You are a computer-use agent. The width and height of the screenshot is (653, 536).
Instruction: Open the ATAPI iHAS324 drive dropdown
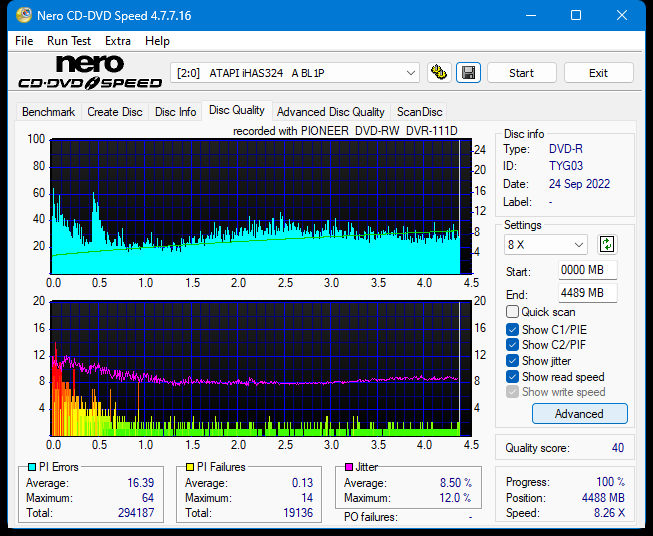pyautogui.click(x=295, y=73)
